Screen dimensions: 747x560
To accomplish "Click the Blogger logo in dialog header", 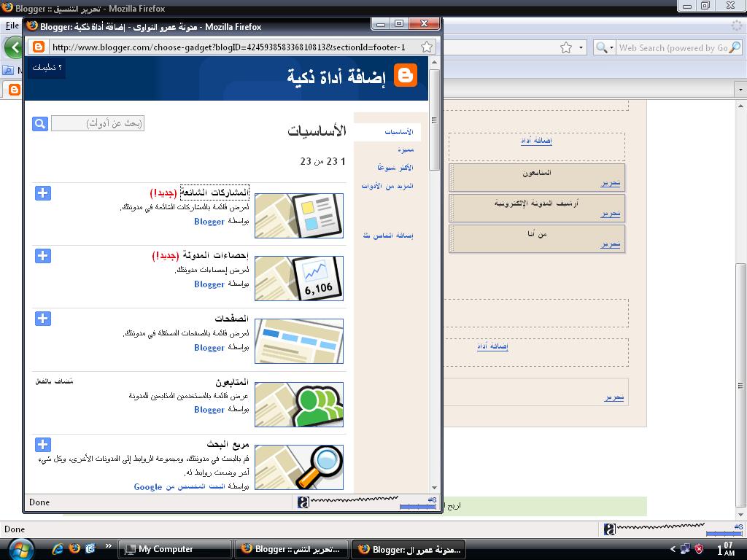I will [x=406, y=76].
